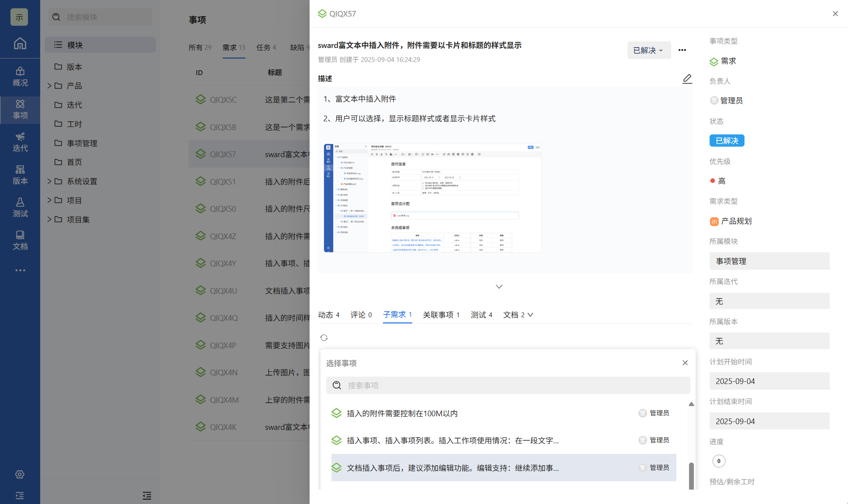Switch to the 动态 tab
Screen dimensions: 848x504
coord(328,315)
